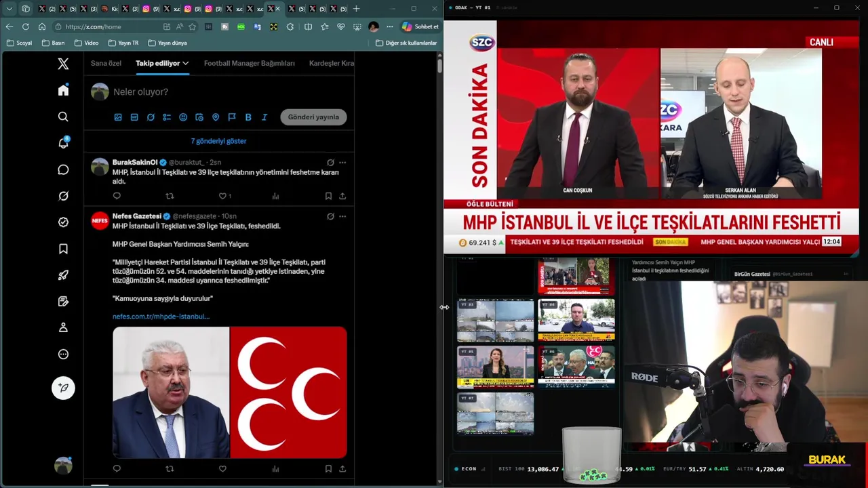
Task: Open more options on Nefes Gazetesi post
Action: [x=342, y=216]
